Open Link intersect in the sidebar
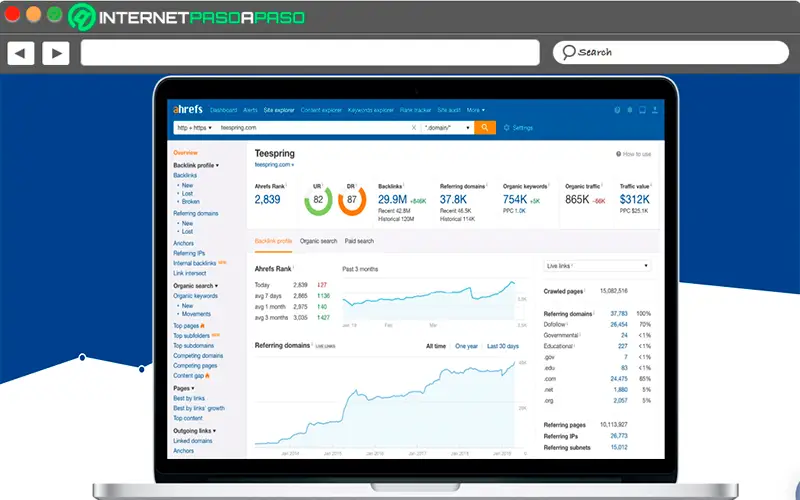The image size is (800, 500). (189, 273)
